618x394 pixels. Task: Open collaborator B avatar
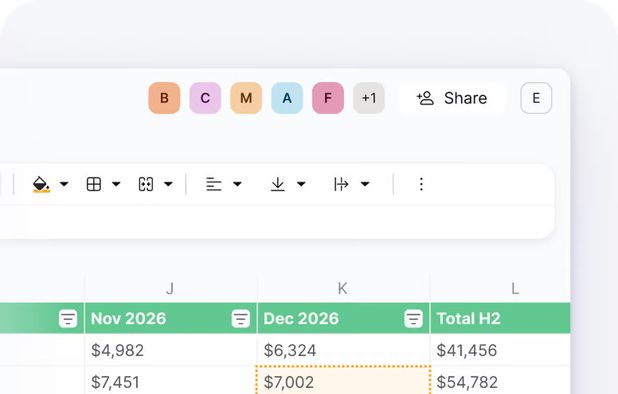point(164,98)
